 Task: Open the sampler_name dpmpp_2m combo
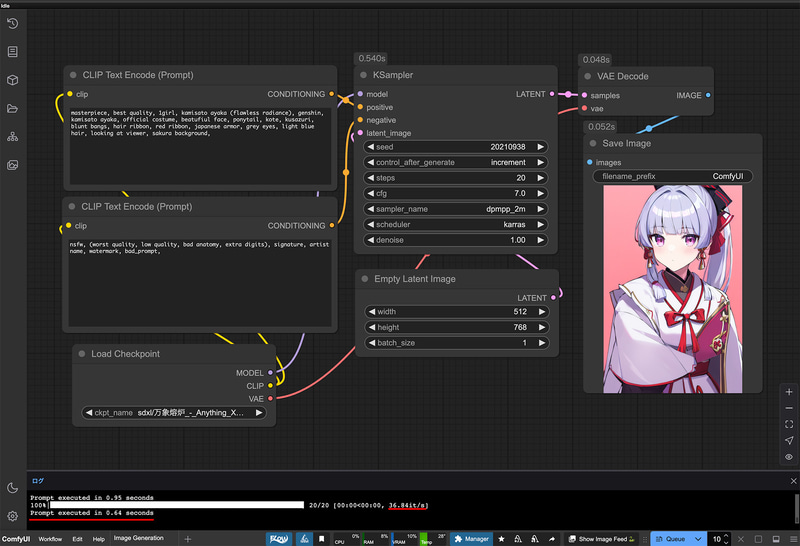click(456, 209)
